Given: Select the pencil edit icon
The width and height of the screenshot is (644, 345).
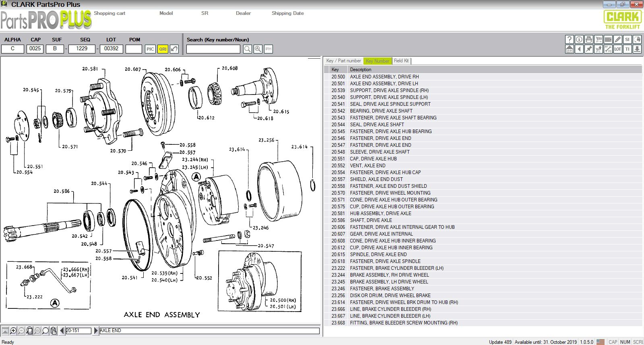Looking at the screenshot, I should (618, 39).
